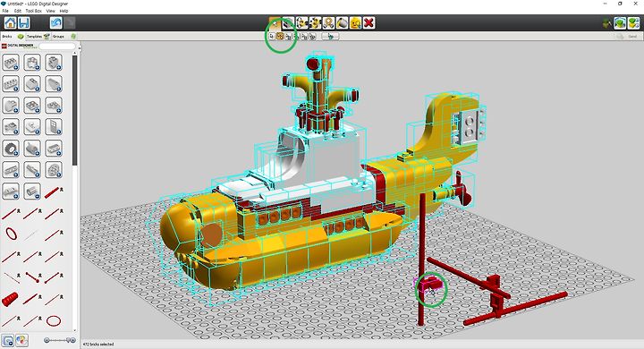Activate the Selection tool arrow
Image resolution: width=644 pixels, height=349 pixels.
(x=275, y=22)
